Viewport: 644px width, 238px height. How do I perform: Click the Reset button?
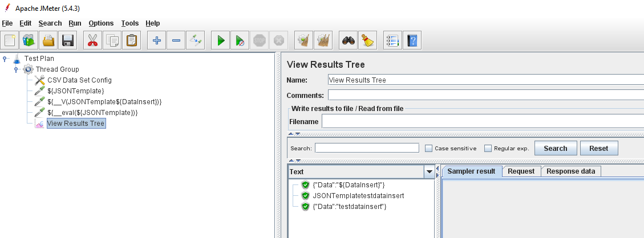coord(598,148)
